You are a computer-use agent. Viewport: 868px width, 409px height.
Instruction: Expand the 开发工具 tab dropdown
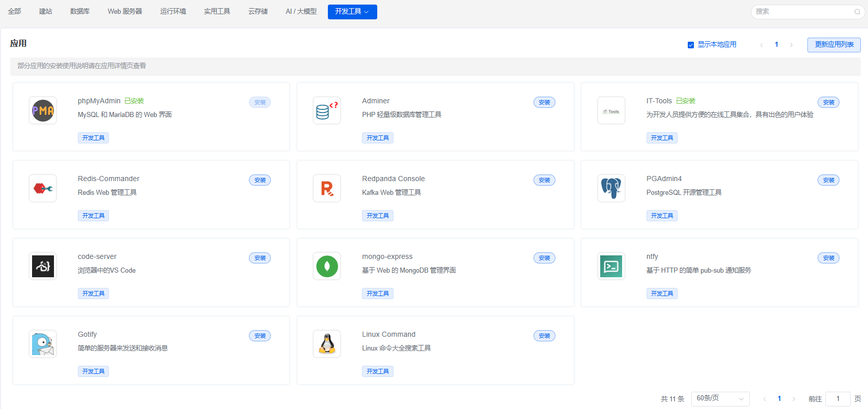(x=352, y=12)
